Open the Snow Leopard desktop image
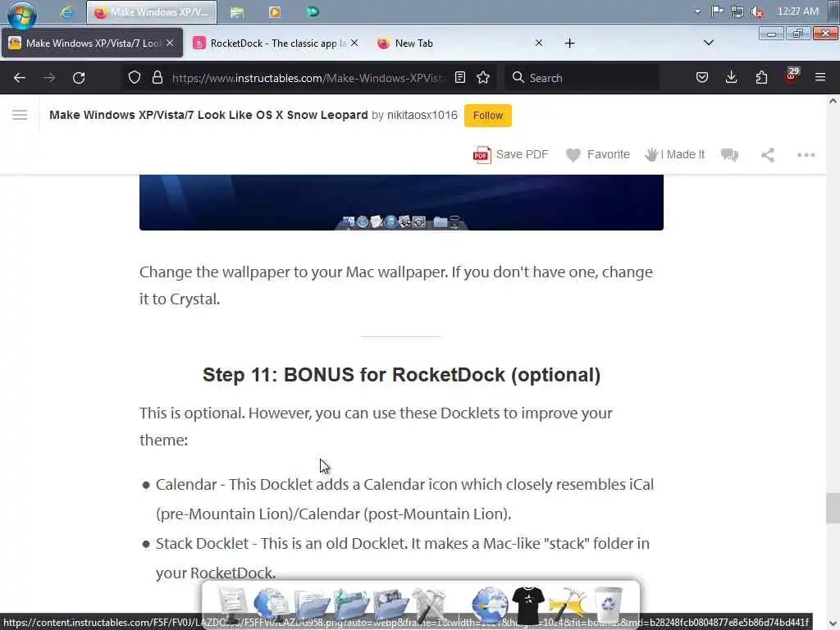The height and width of the screenshot is (630, 840). click(401, 203)
